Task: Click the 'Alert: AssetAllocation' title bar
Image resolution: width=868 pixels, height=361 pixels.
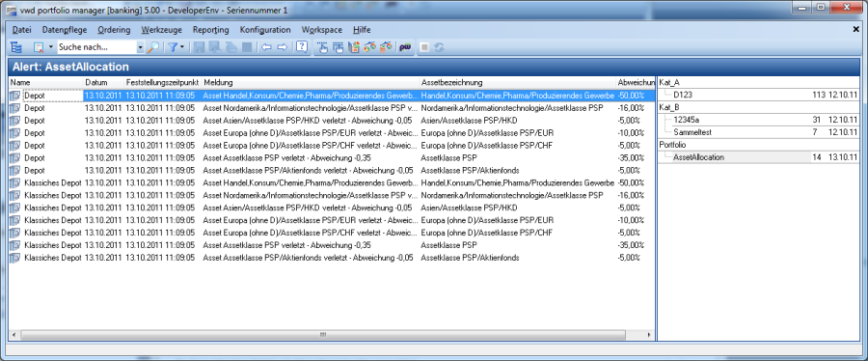Action: coord(433,67)
